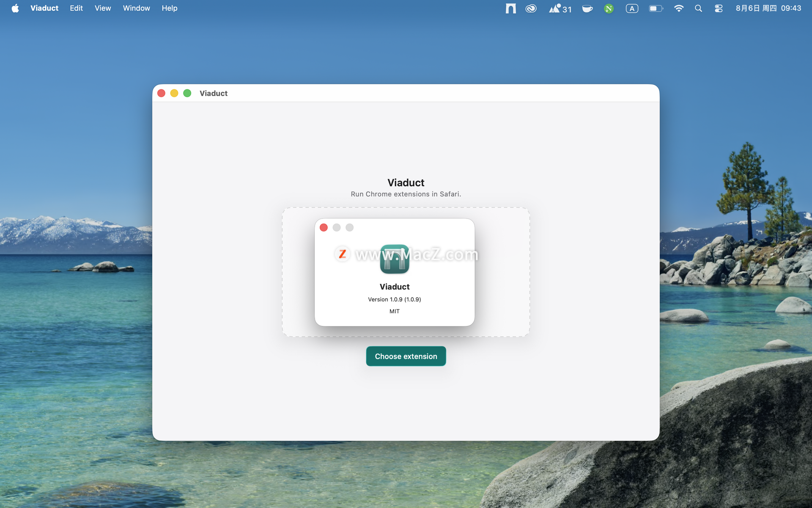Open Spotlight search
The image size is (812, 508).
click(x=699, y=8)
